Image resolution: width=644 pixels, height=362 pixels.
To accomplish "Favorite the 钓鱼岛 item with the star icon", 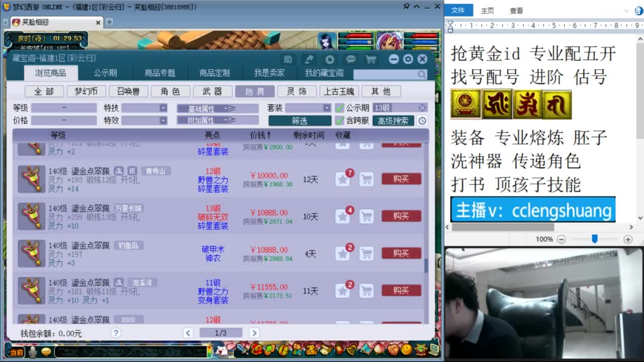I will tap(343, 253).
